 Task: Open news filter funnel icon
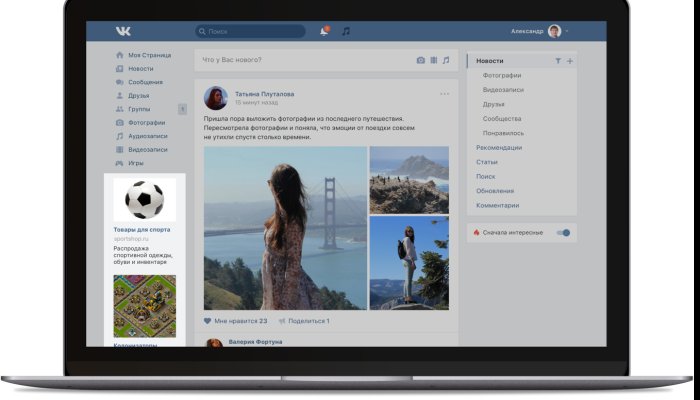558,61
